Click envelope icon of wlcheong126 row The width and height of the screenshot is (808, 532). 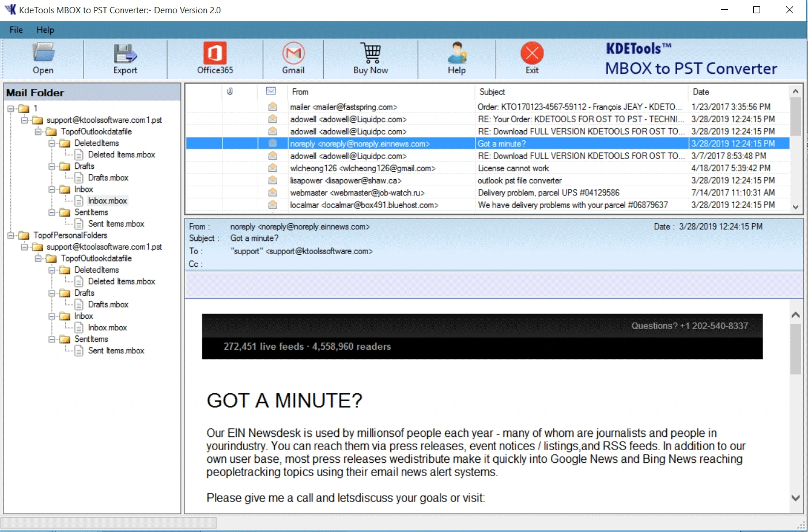click(273, 168)
